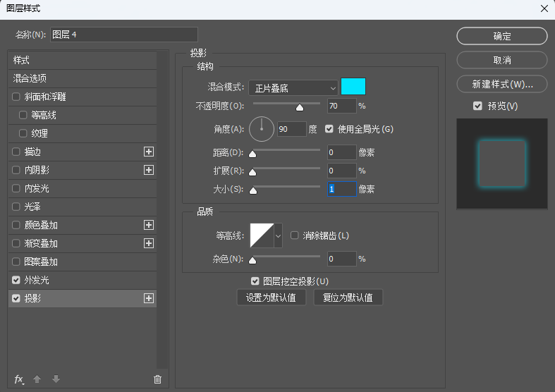Open the 混合模式 dropdown showing 正片叠底

pos(293,87)
